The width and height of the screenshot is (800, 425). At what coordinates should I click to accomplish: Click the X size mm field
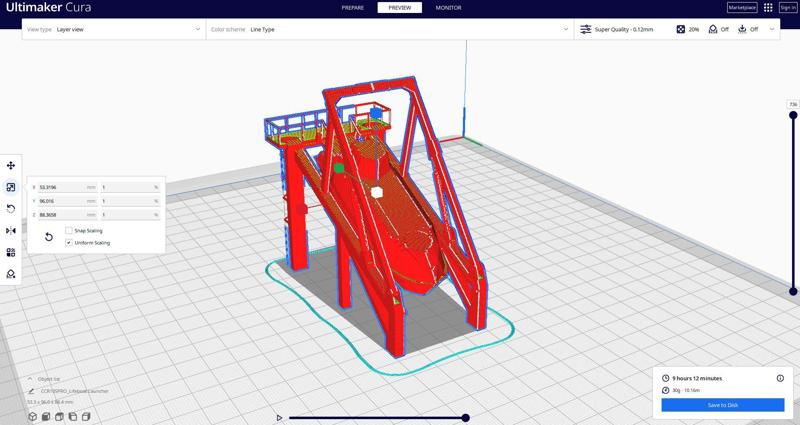67,188
